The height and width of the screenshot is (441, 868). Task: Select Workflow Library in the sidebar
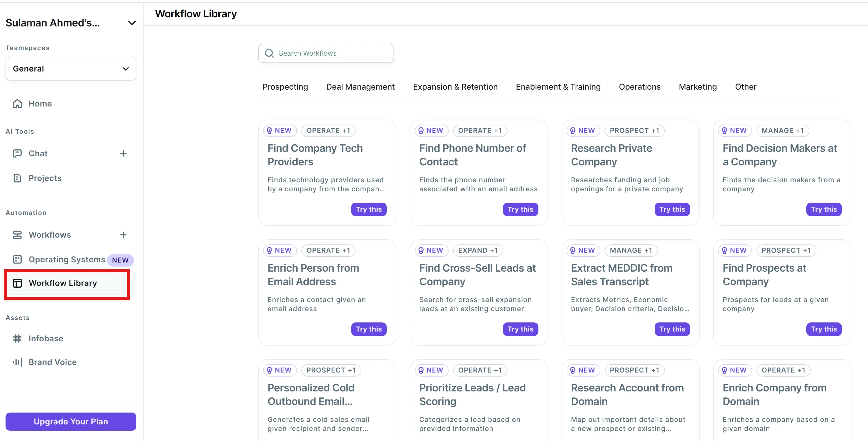(63, 283)
